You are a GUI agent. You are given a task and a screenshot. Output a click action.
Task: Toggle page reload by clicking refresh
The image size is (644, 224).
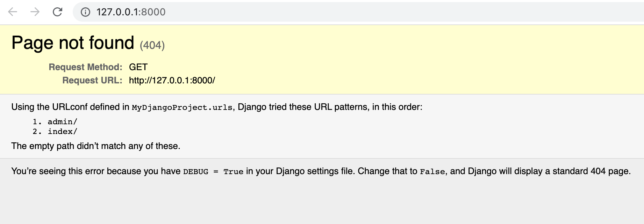tap(57, 12)
